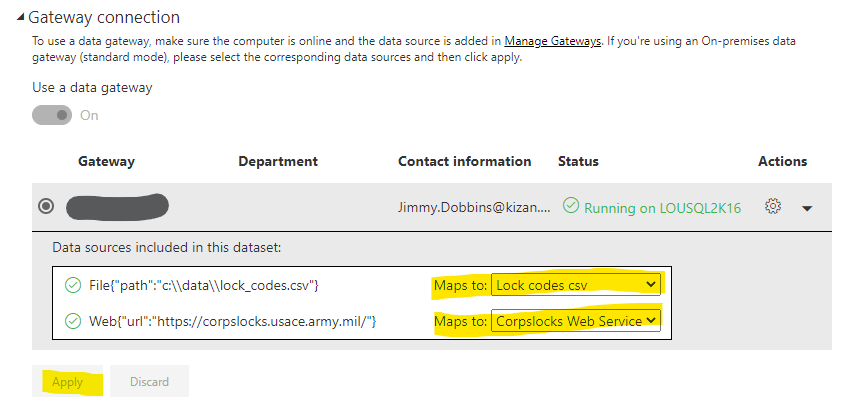The width and height of the screenshot is (848, 419).
Task: Open the Lock codes csv mapping dropdown
Action: tap(576, 286)
